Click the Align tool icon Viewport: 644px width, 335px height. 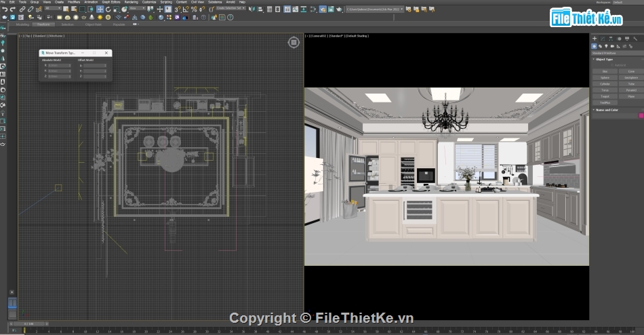tap(260, 9)
